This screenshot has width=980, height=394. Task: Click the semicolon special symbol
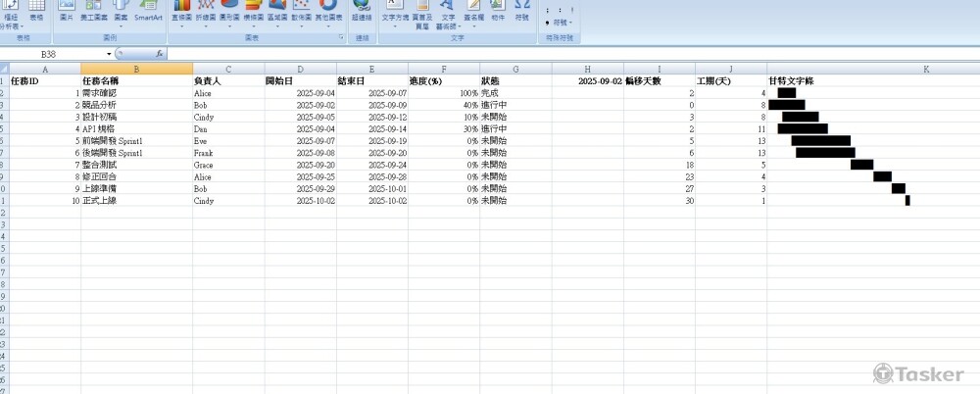click(x=548, y=11)
